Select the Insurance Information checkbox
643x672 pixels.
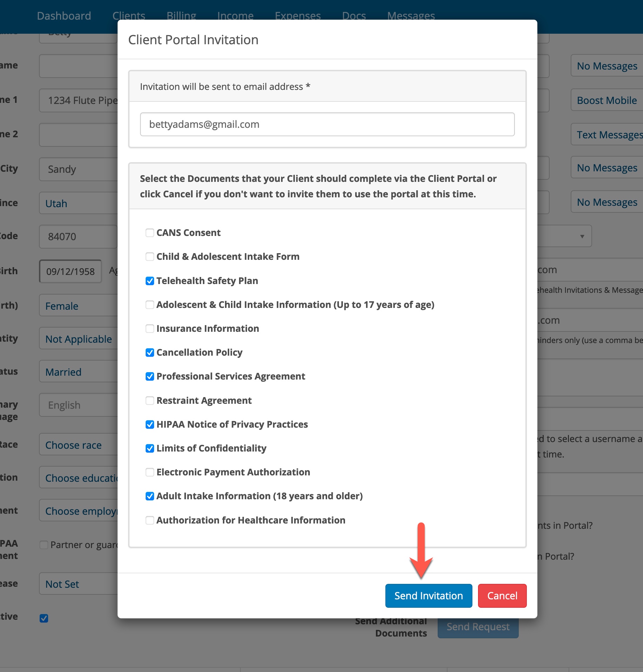(150, 329)
